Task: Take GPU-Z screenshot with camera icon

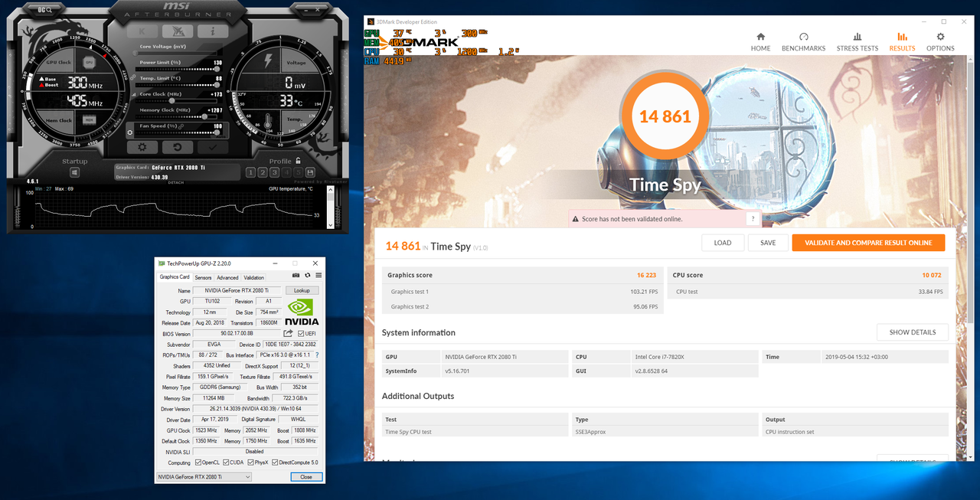Action: pyautogui.click(x=296, y=276)
